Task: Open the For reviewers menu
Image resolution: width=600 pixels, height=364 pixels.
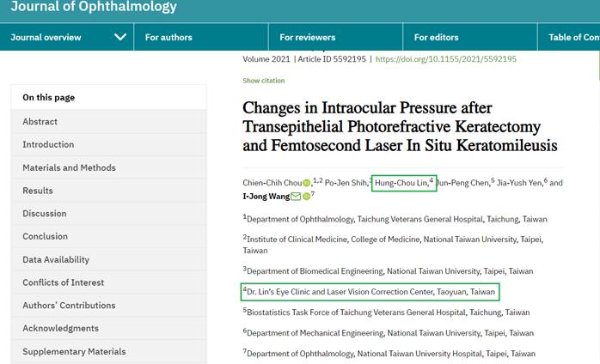Action: point(307,37)
